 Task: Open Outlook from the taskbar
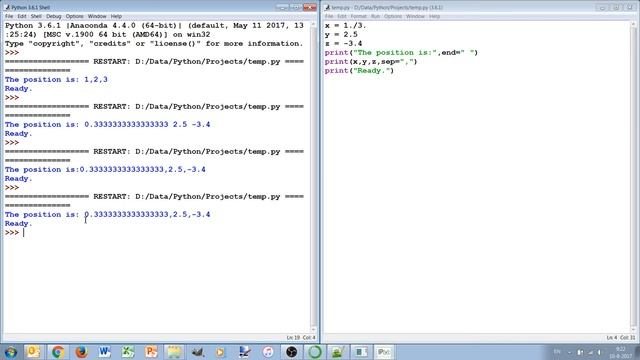click(33, 352)
